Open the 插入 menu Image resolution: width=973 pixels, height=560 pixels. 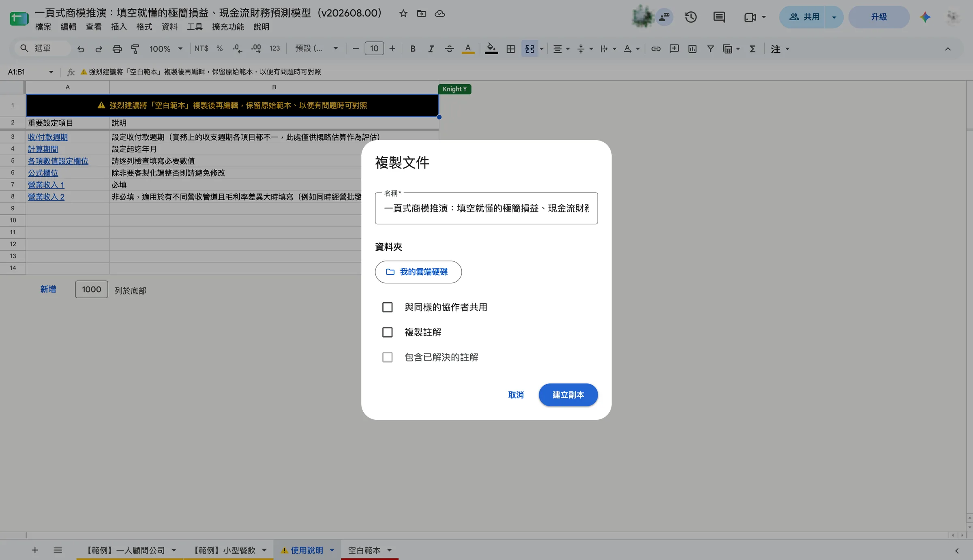point(119,27)
